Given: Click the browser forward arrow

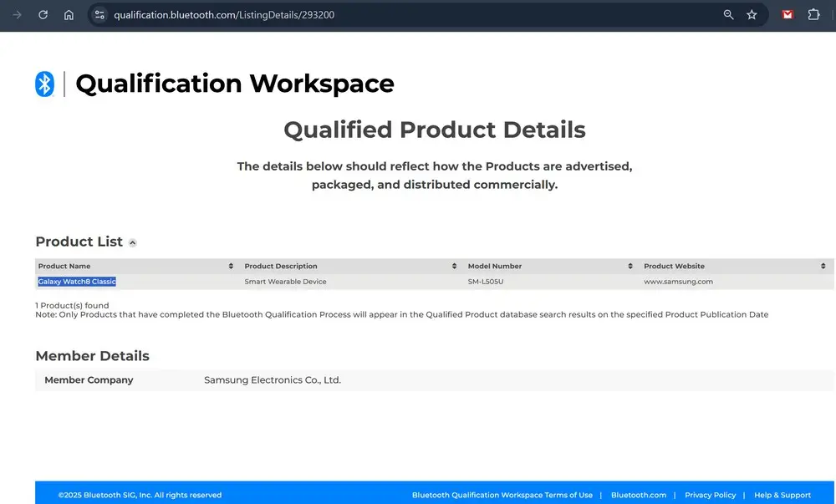Looking at the screenshot, I should (17, 15).
